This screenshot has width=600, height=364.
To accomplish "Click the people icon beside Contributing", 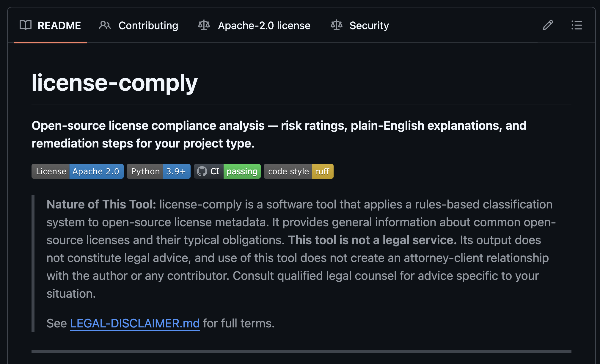I will pos(105,25).
